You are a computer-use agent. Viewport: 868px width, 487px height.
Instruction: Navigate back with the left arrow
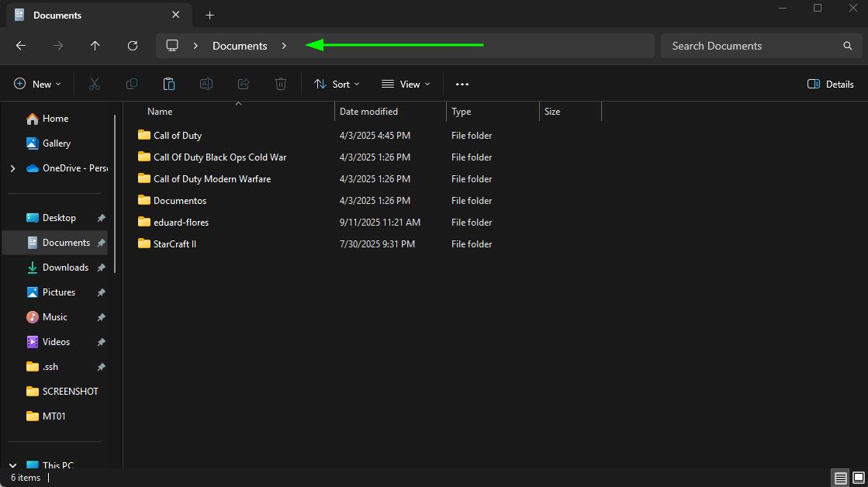pos(21,46)
